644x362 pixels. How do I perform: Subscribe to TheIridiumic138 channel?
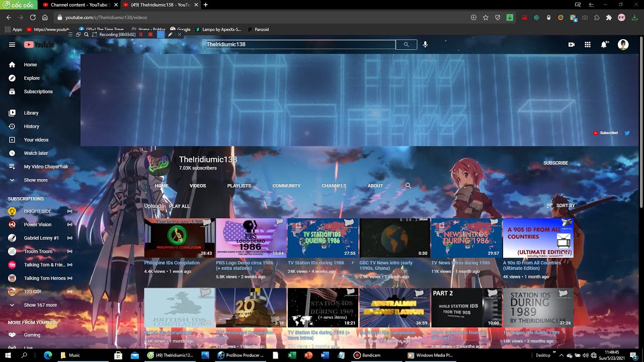(x=555, y=163)
